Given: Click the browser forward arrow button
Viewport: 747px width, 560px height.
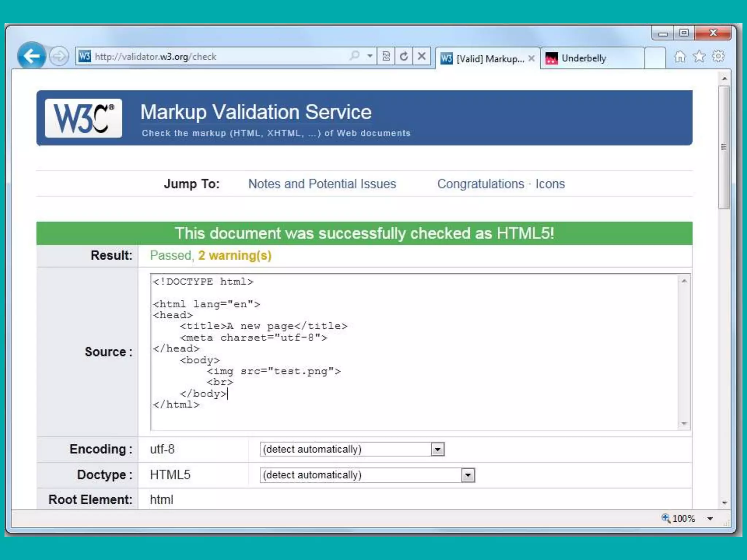Looking at the screenshot, I should [59, 57].
